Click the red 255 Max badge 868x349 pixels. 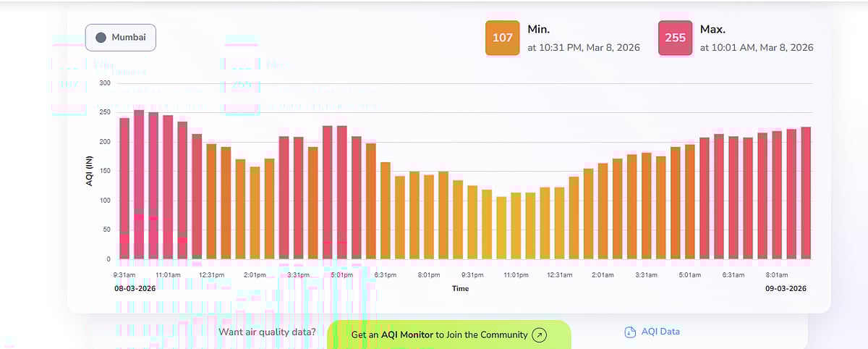pyautogui.click(x=675, y=38)
